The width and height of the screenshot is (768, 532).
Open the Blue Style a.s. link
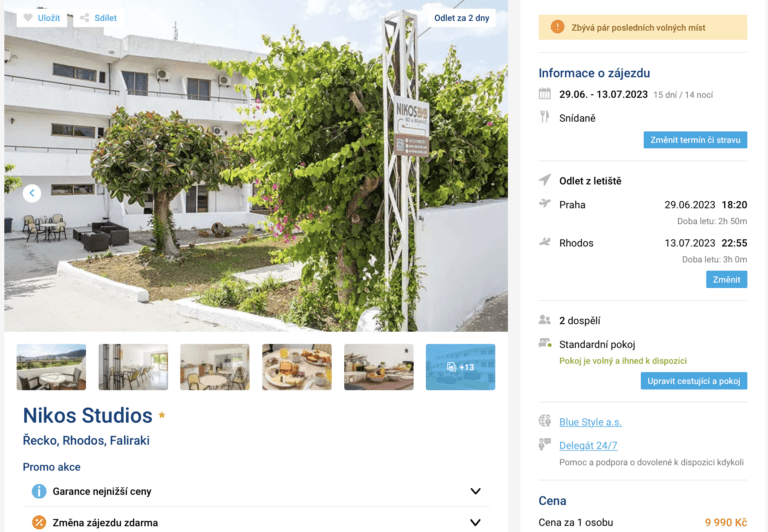click(590, 422)
